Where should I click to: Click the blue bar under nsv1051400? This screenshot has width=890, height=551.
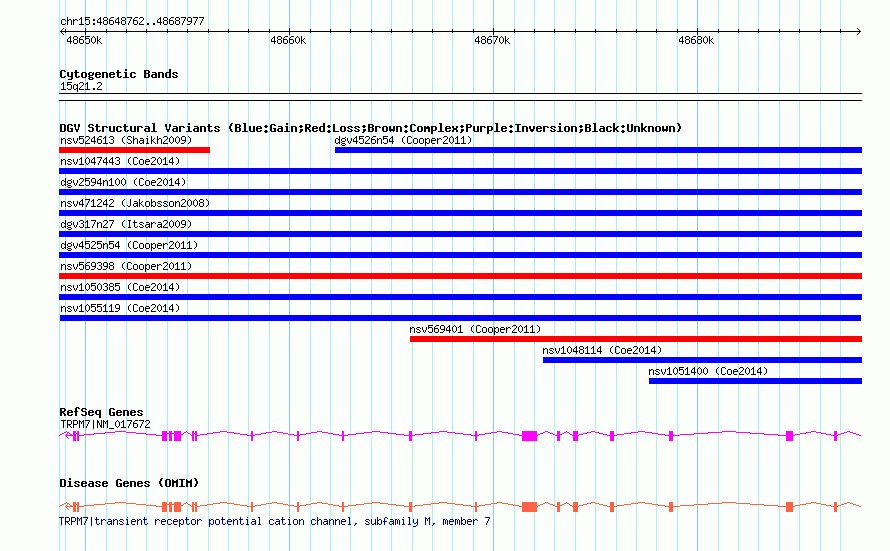pos(755,381)
